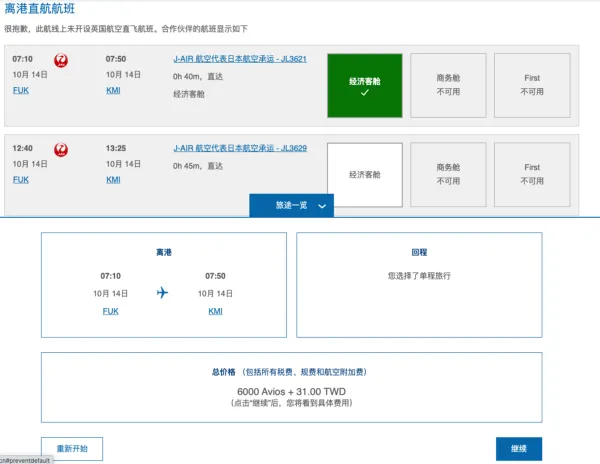
Task: Click 经济客舱 text under JL3621 duration
Action: click(189, 94)
